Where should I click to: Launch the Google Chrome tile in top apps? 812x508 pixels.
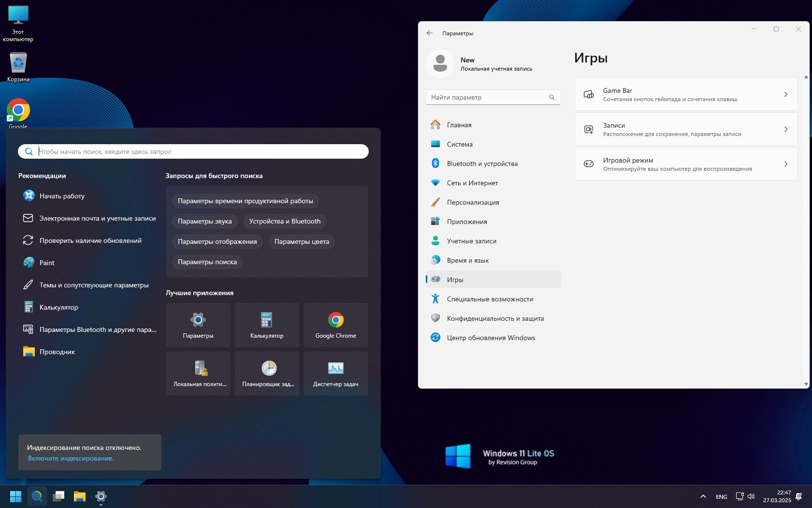tap(336, 325)
